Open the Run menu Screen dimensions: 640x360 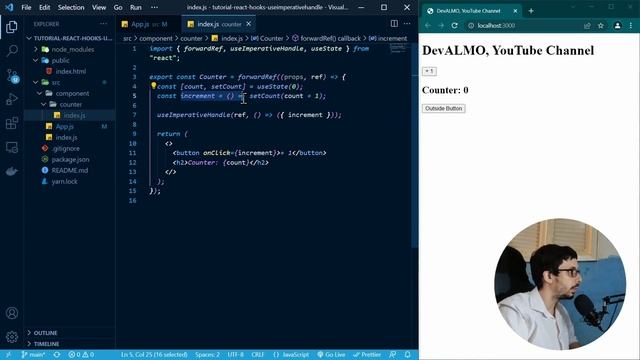[x=136, y=7]
